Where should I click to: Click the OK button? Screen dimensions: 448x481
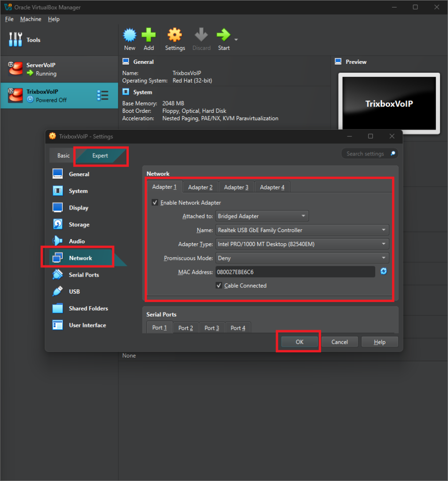click(299, 342)
